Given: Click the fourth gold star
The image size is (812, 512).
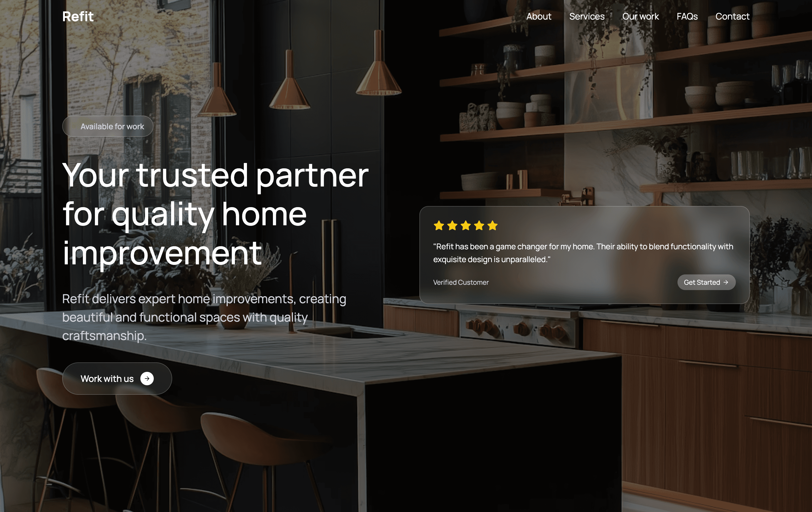Looking at the screenshot, I should click(x=479, y=225).
